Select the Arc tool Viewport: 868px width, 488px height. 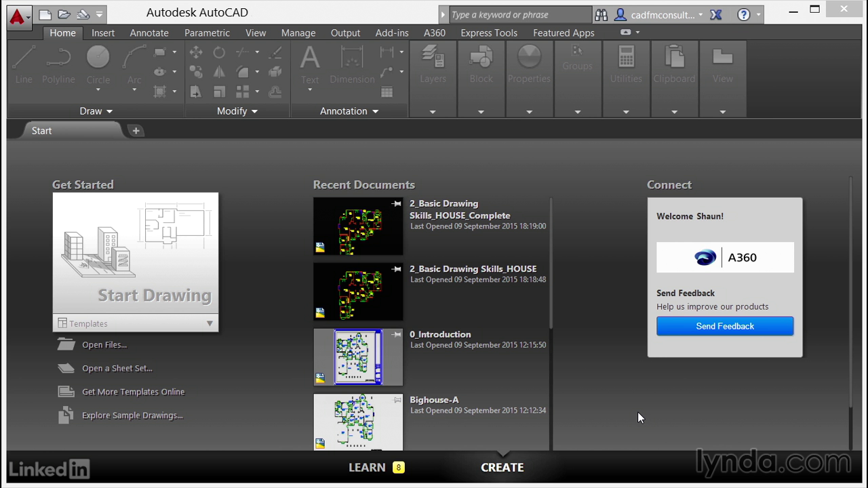coord(134,65)
